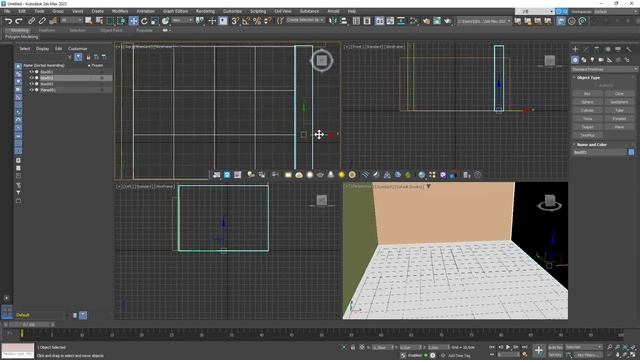This screenshot has height=360, width=640.
Task: Open the Workspaces Default dropdown
Action: click(x=616, y=11)
